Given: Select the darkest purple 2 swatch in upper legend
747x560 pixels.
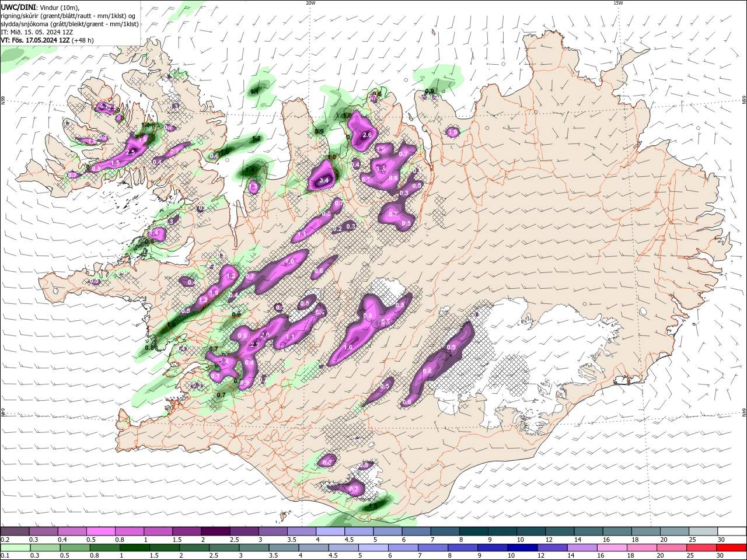Looking at the screenshot, I should [x=215, y=531].
